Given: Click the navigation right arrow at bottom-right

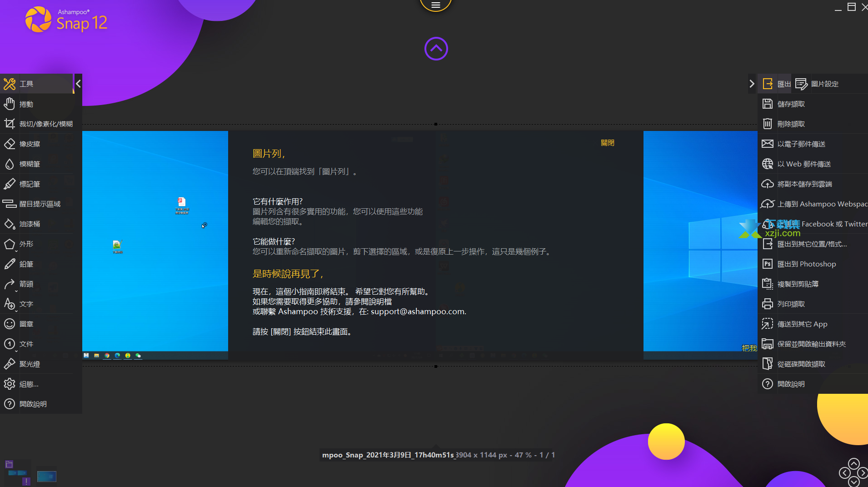Looking at the screenshot, I should coord(863,473).
